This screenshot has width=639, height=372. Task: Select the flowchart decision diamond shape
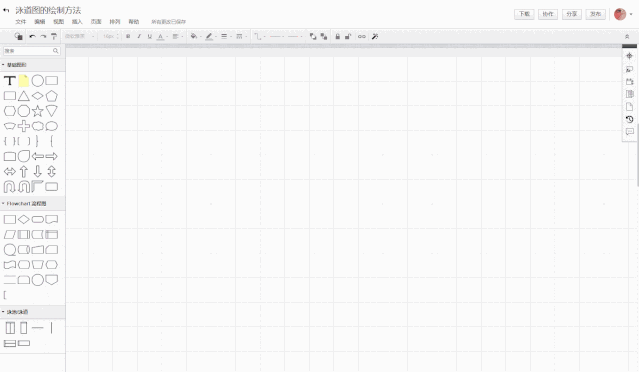[24, 219]
